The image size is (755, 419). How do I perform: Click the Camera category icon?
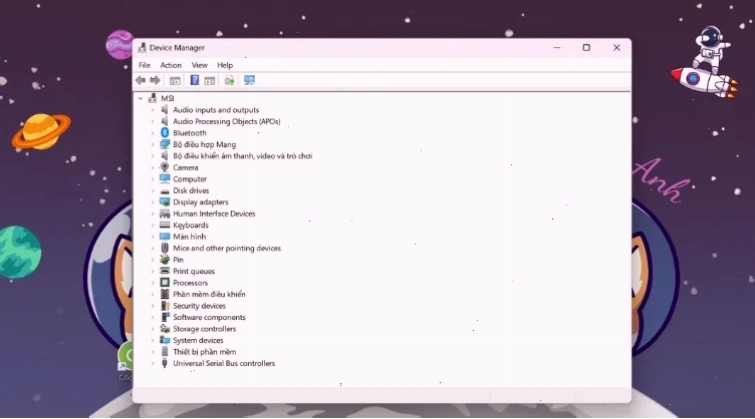[x=165, y=167]
